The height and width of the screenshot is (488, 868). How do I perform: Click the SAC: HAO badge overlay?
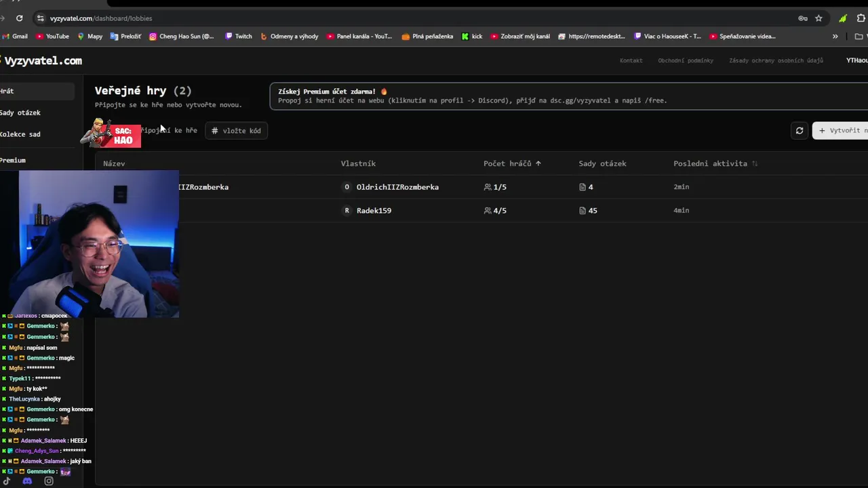[x=111, y=134]
